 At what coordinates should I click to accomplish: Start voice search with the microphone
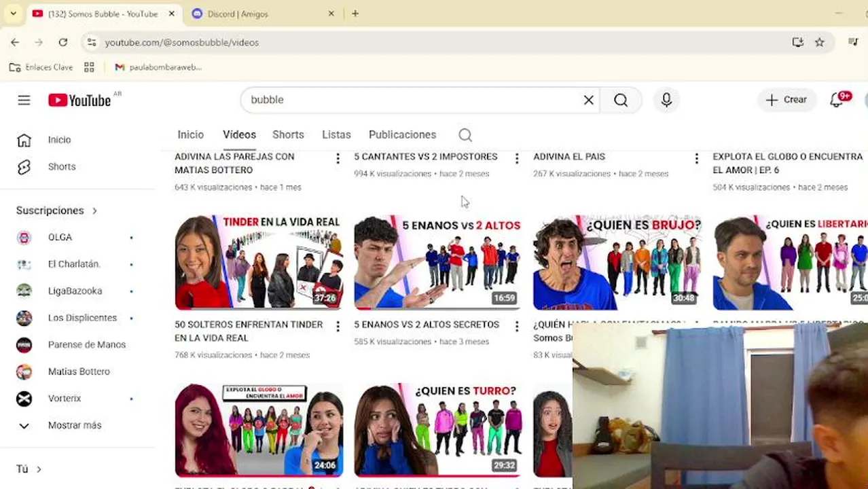click(666, 100)
